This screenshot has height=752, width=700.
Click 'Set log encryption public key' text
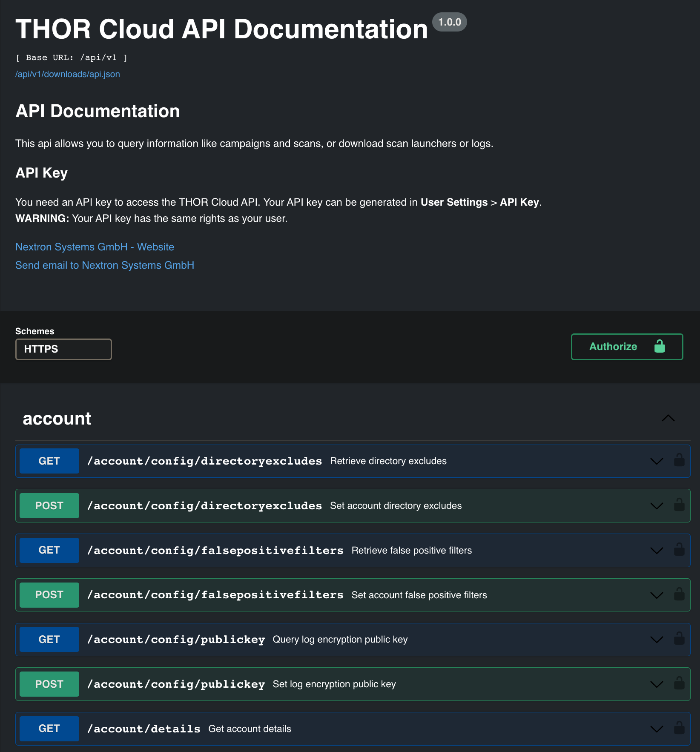point(334,684)
